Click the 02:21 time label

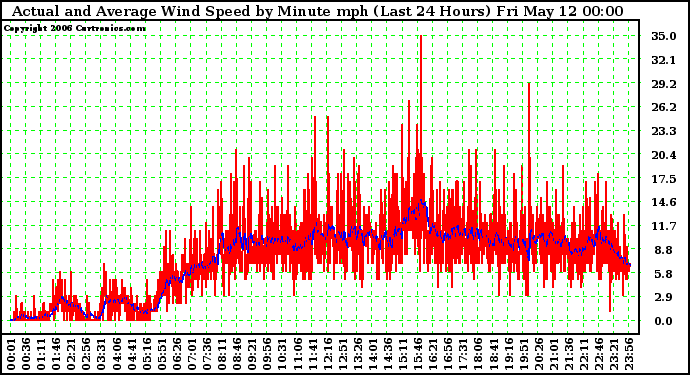(71, 354)
